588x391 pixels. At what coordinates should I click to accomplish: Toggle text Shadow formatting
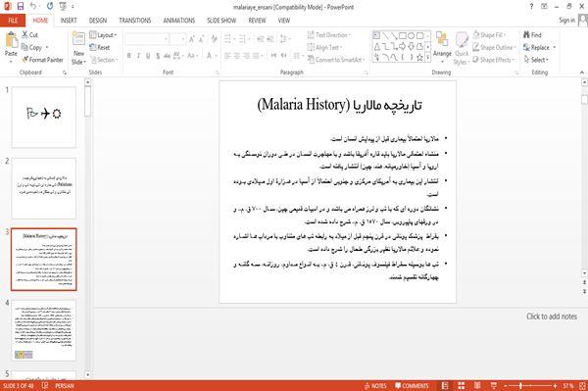(158, 56)
